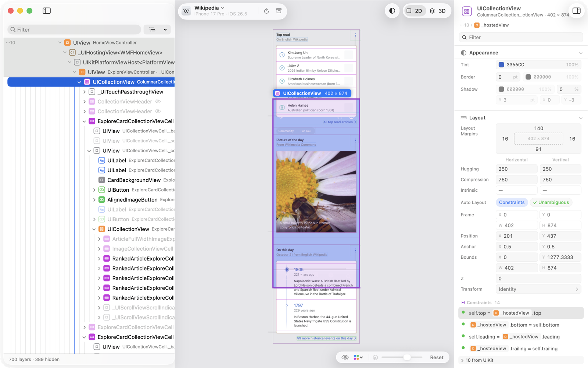Select the AlignedImageButton layer icon
Screen dimensions: 588x368
102,199
